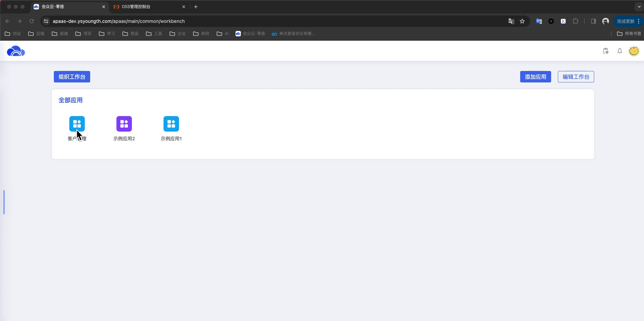The height and width of the screenshot is (321, 644).
Task: Reload the page
Action: tap(32, 21)
